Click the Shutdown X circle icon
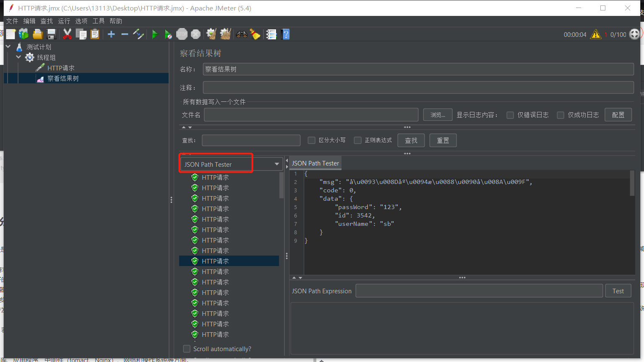The height and width of the screenshot is (362, 644). pyautogui.click(x=196, y=34)
